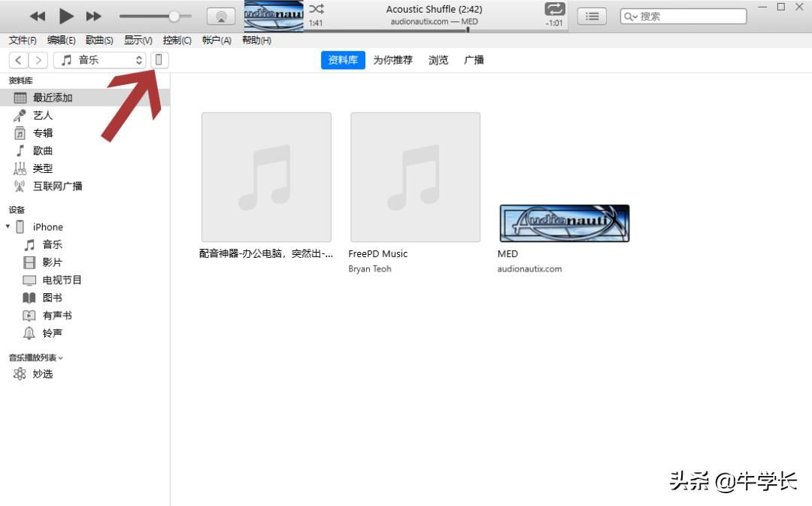Screen dimensions: 812x506
Task: Go back with the left arrow
Action: (x=19, y=60)
